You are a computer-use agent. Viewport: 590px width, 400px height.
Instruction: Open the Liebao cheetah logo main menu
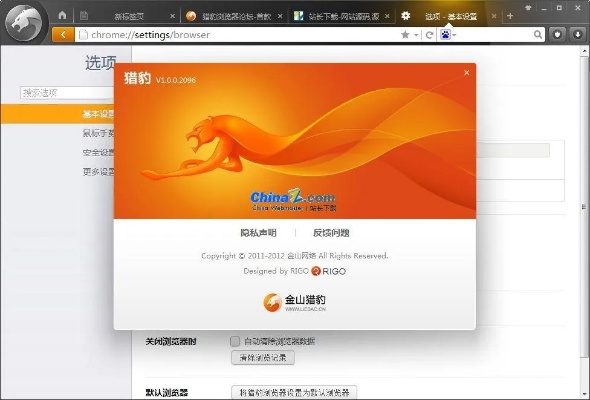pyautogui.click(x=24, y=23)
